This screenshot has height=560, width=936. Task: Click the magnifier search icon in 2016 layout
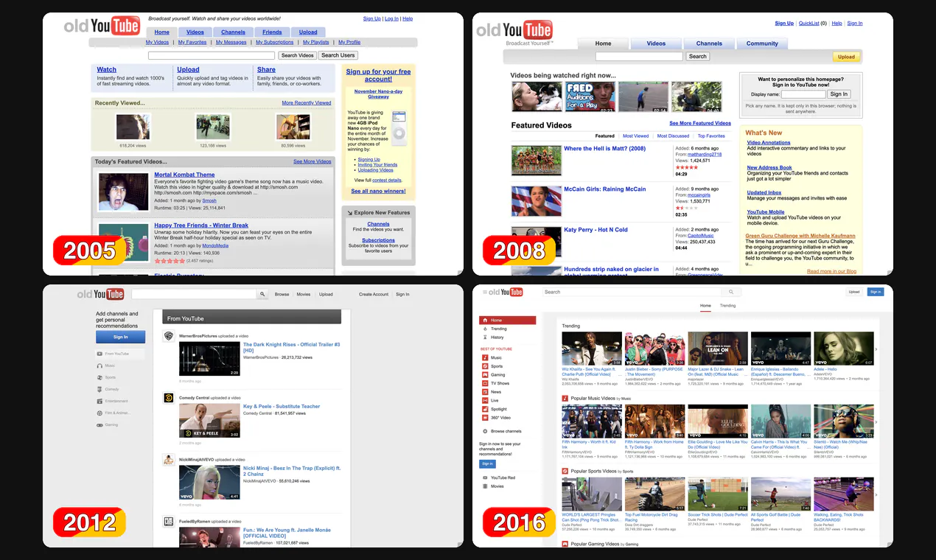pyautogui.click(x=731, y=293)
